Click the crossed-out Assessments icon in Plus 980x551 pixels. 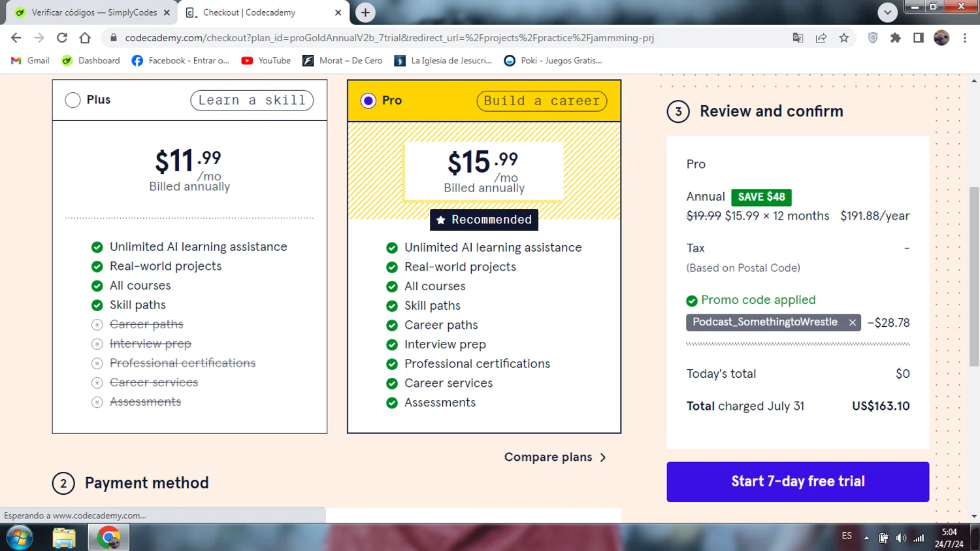tap(97, 402)
